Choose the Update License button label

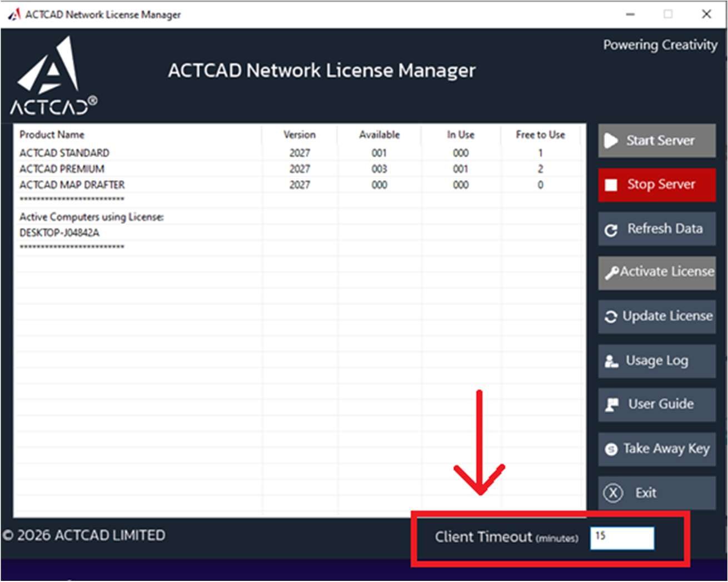click(667, 316)
